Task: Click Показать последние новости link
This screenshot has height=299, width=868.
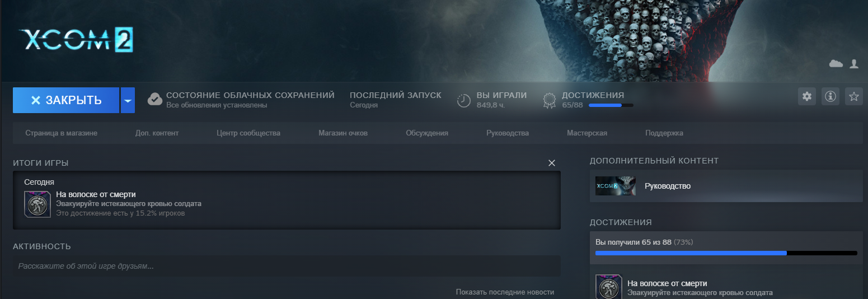Action: [x=505, y=292]
